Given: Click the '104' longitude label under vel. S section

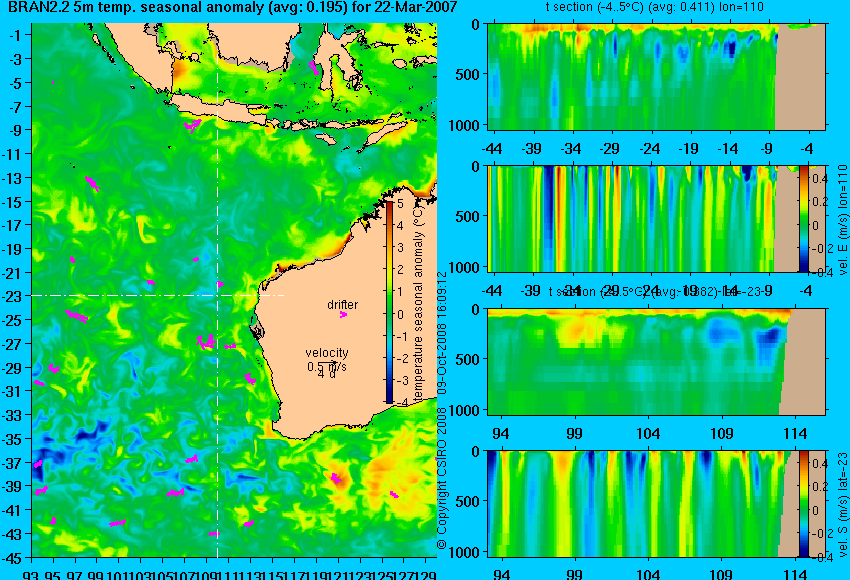Looking at the screenshot, I should [648, 575].
